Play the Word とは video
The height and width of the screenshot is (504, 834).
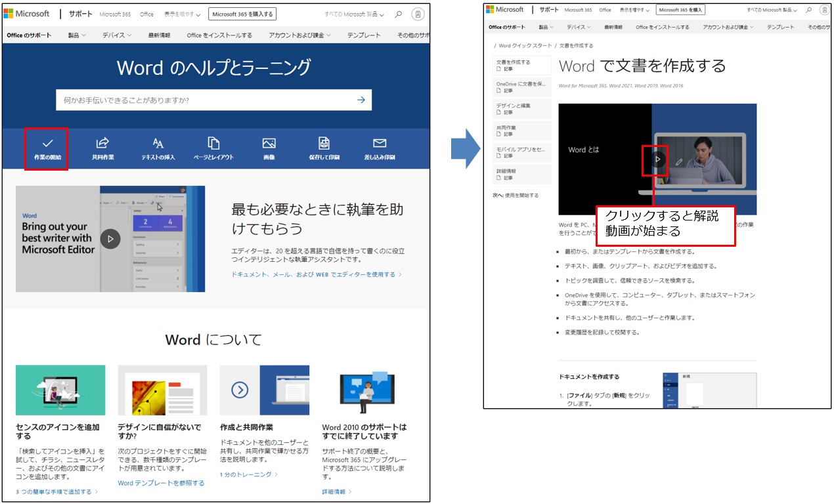coord(658,159)
